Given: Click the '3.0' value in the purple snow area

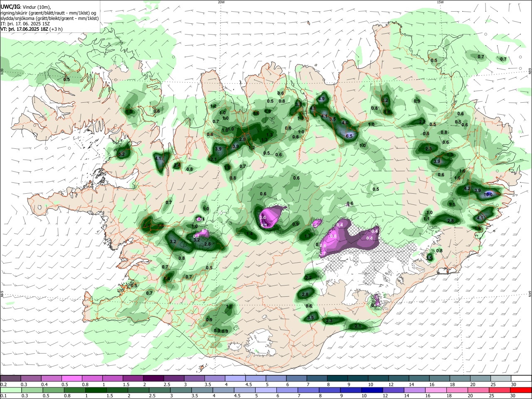Looking at the screenshot, I should click(263, 217).
